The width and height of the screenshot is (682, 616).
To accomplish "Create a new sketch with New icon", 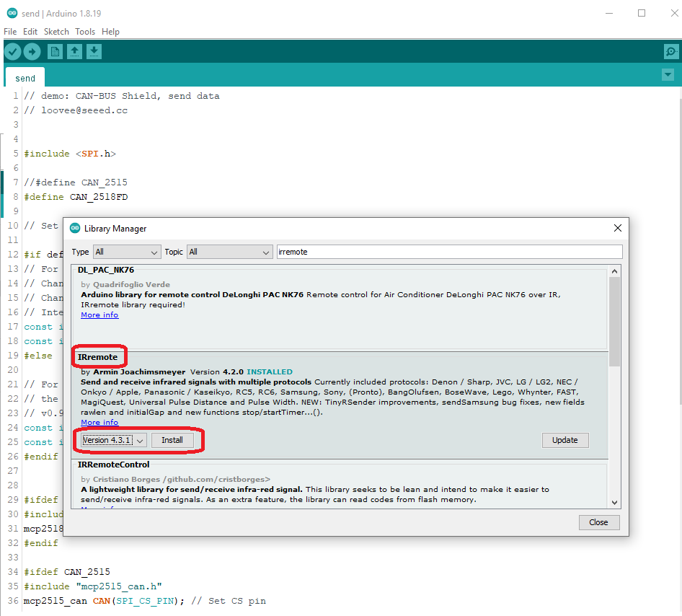I will click(x=56, y=52).
